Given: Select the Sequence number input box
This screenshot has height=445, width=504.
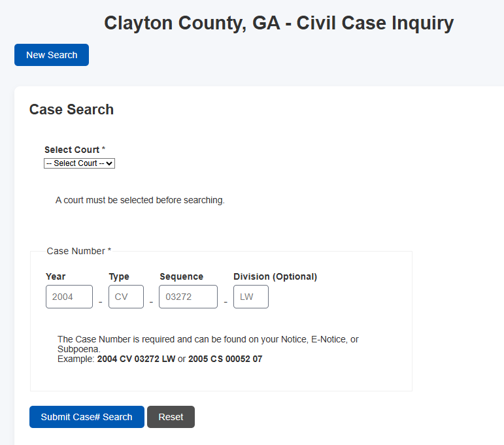Looking at the screenshot, I should [x=188, y=297].
